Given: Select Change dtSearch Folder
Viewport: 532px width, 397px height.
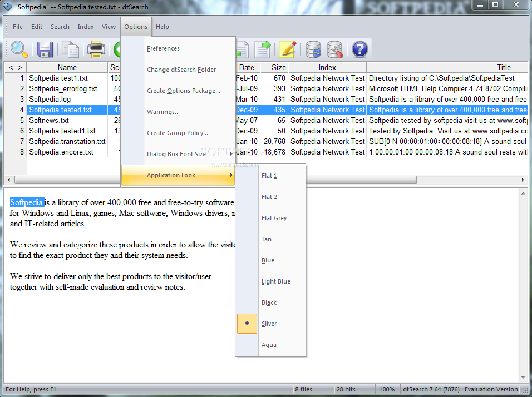Looking at the screenshot, I should [178, 70].
